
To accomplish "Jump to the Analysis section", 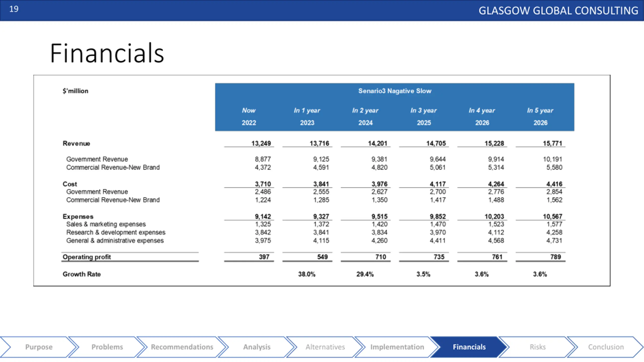I will point(257,347).
